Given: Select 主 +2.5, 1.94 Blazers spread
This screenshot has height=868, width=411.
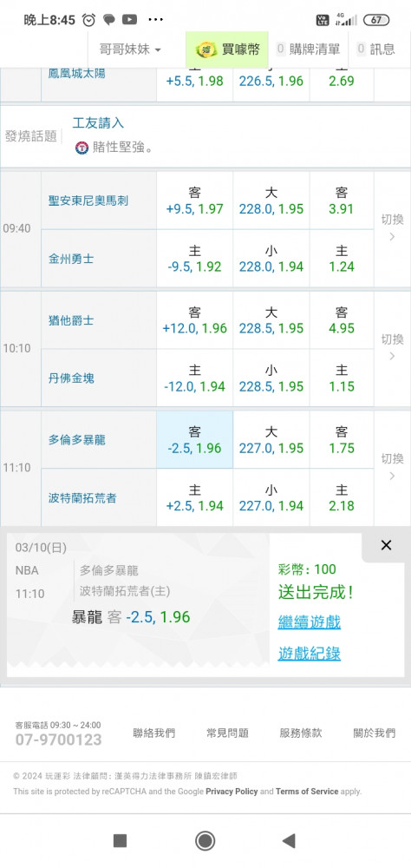Looking at the screenshot, I should coord(195,497).
